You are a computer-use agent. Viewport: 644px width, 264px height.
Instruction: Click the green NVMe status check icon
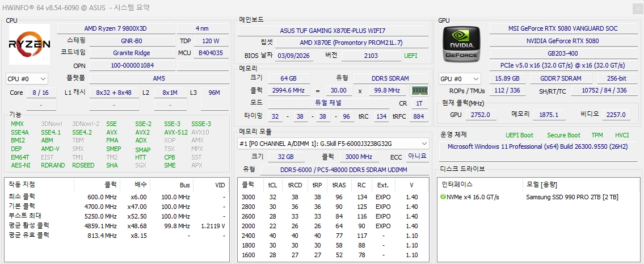pyautogui.click(x=443, y=197)
